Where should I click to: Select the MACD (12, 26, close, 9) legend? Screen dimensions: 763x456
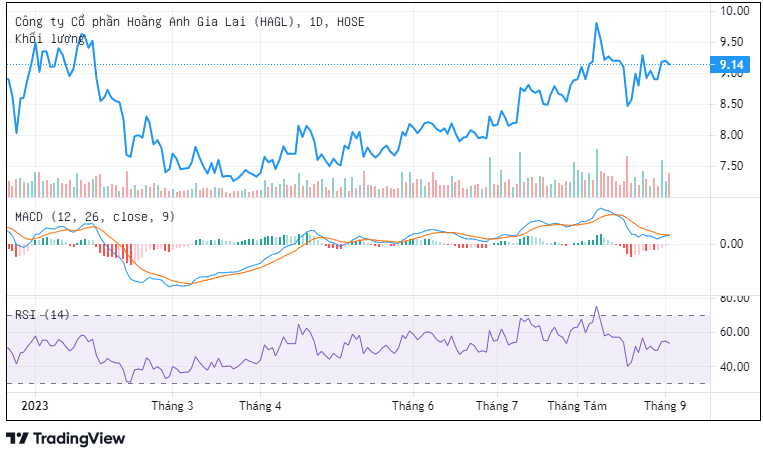(95, 216)
